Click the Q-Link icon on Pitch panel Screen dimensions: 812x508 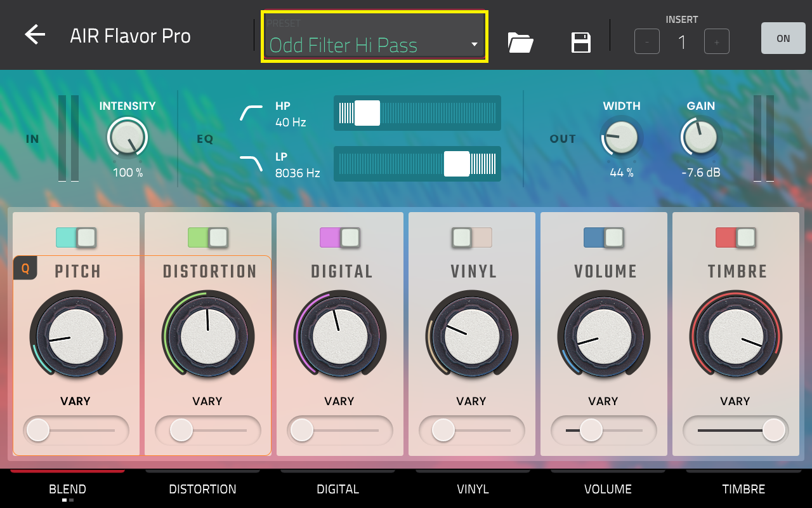pos(25,268)
